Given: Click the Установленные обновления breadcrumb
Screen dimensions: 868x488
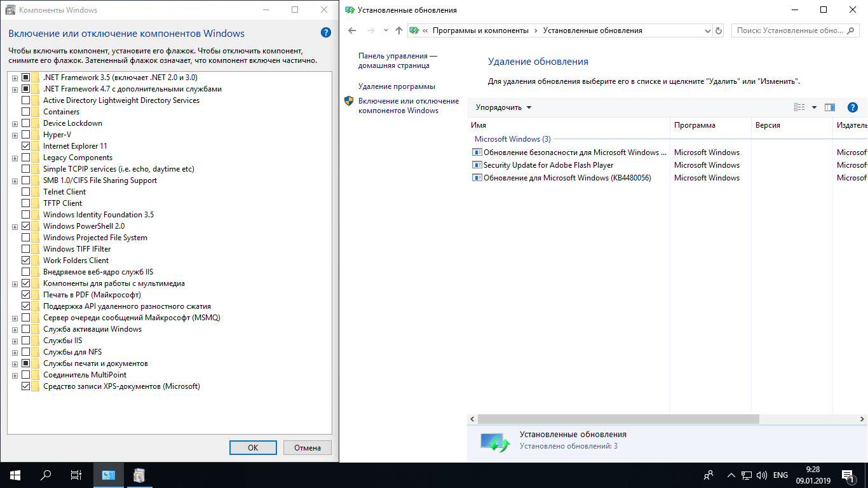Looking at the screenshot, I should pyautogui.click(x=593, y=30).
